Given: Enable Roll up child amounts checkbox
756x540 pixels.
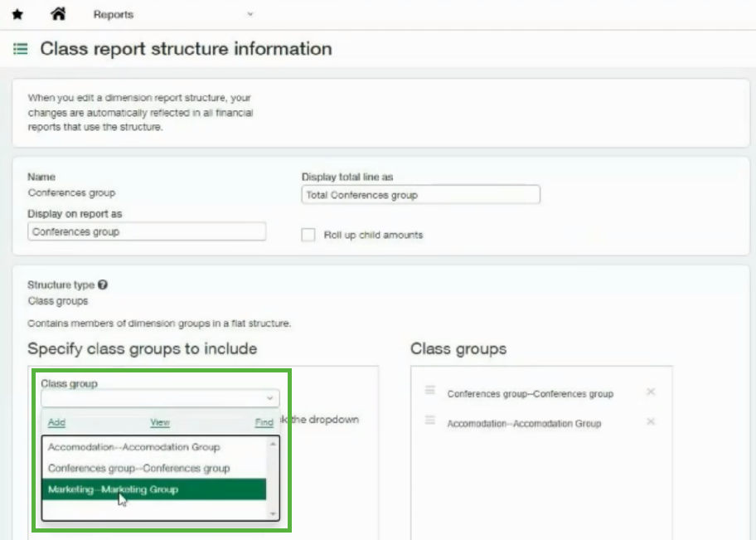Looking at the screenshot, I should (308, 235).
